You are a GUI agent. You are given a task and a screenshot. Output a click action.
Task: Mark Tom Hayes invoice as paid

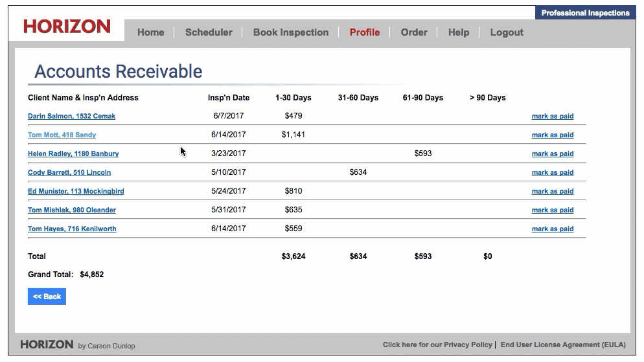tap(552, 229)
